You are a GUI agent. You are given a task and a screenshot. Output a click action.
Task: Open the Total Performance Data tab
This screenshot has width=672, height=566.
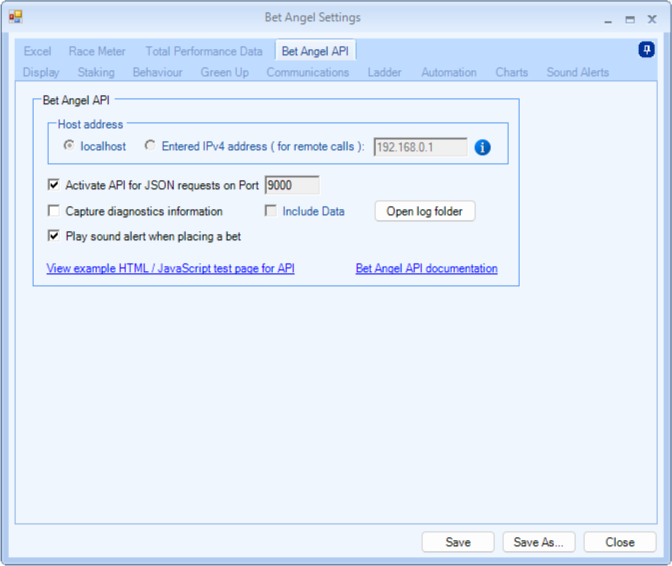204,51
